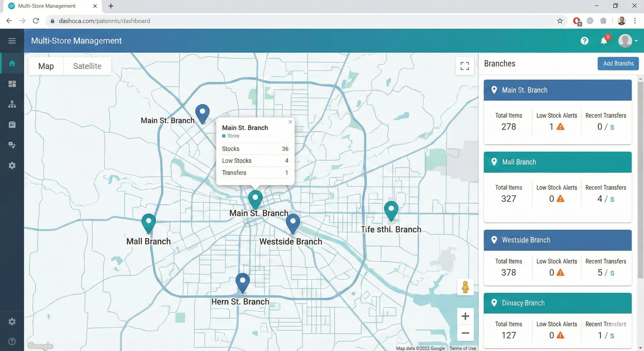The width and height of the screenshot is (644, 351).
Task: Open the help question mark icon
Action: pos(585,41)
